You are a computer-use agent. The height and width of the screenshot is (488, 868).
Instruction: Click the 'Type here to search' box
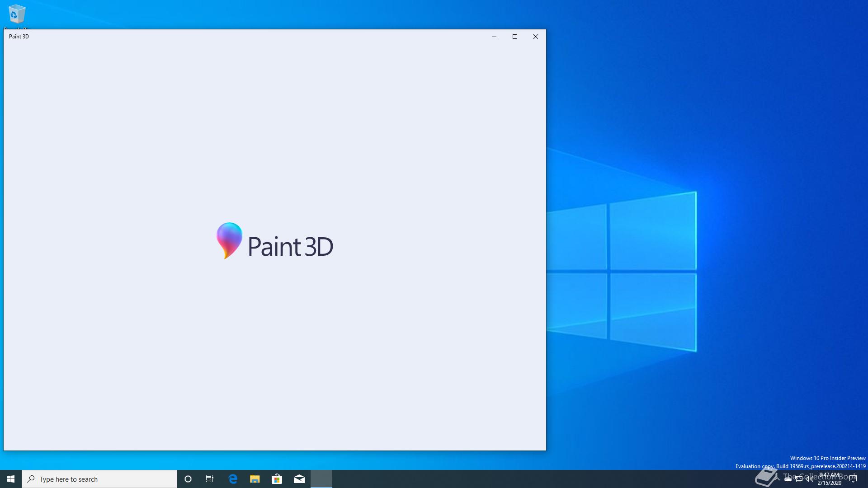[99, 479]
